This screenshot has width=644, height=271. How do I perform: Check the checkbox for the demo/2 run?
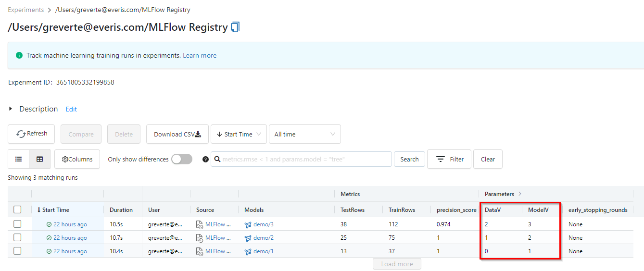(17, 238)
